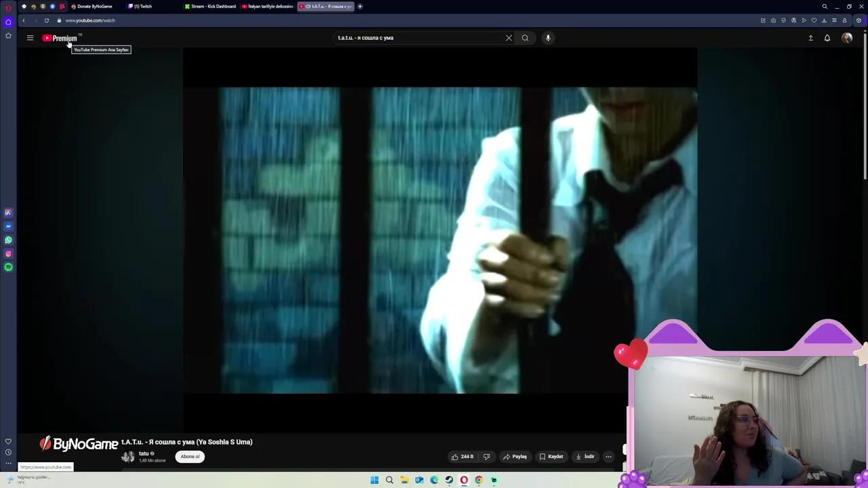Click the Kaydet save button
The width and height of the screenshot is (868, 488).
[551, 457]
